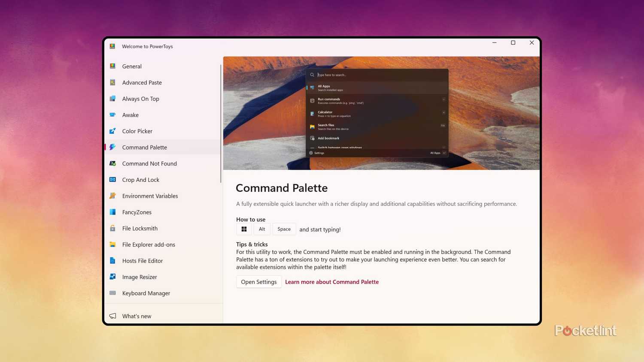This screenshot has width=644, height=362.
Task: Click the Advanced Paste icon
Action: click(x=112, y=82)
